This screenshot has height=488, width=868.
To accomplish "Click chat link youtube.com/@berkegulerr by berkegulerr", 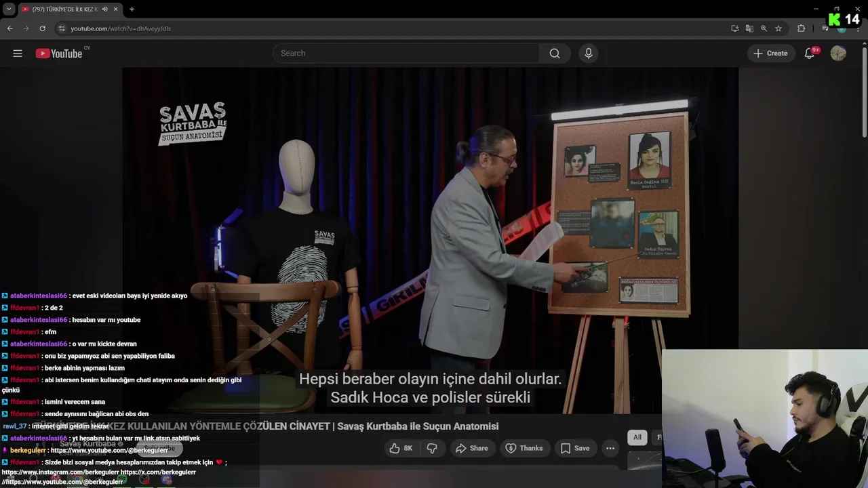I will [109, 450].
